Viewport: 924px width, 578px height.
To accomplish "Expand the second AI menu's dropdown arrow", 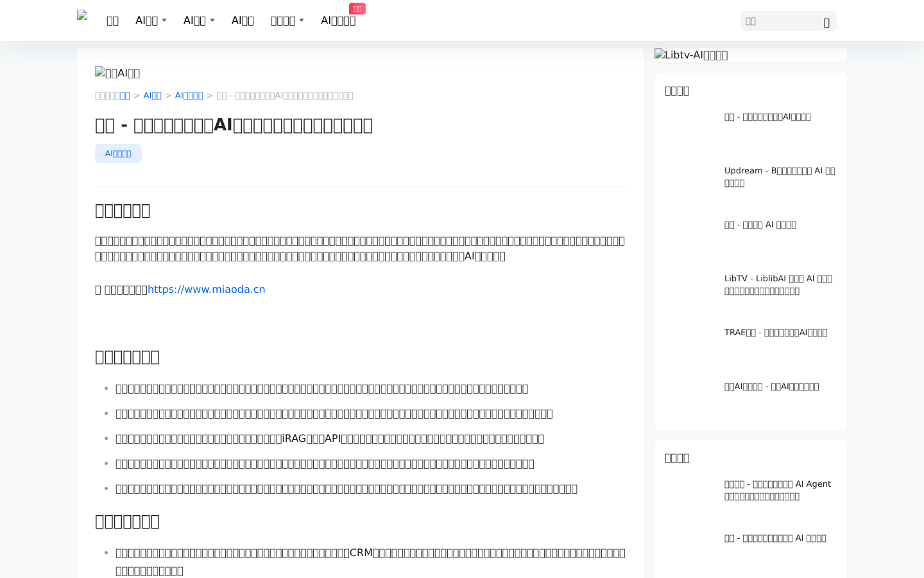I will point(212,21).
